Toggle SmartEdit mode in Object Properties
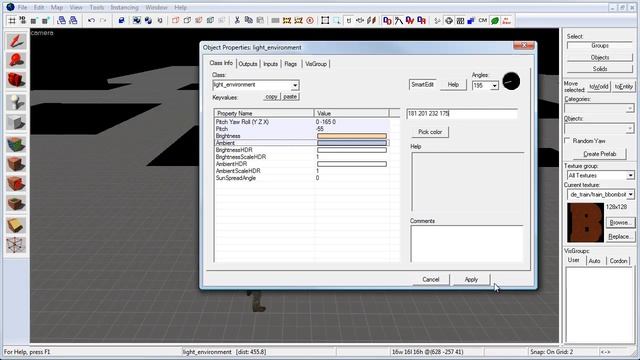This screenshot has height=360, width=640. pyautogui.click(x=422, y=84)
